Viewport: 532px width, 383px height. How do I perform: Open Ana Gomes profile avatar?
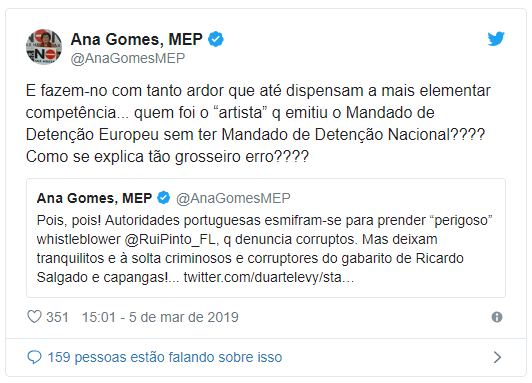coord(44,47)
